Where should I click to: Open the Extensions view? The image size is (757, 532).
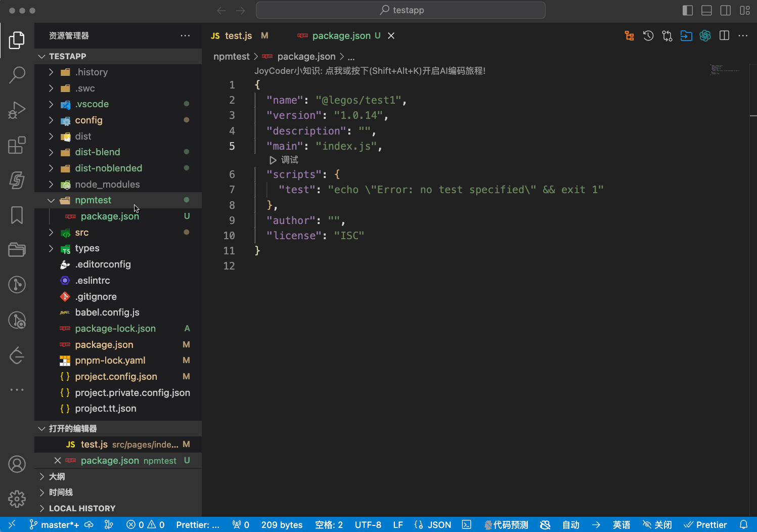(17, 145)
